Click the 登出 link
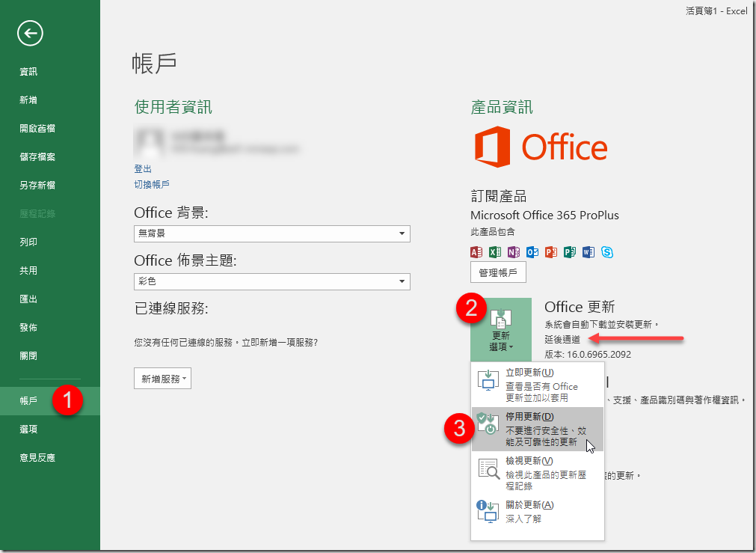Screen dimensions: 756x553 (143, 169)
